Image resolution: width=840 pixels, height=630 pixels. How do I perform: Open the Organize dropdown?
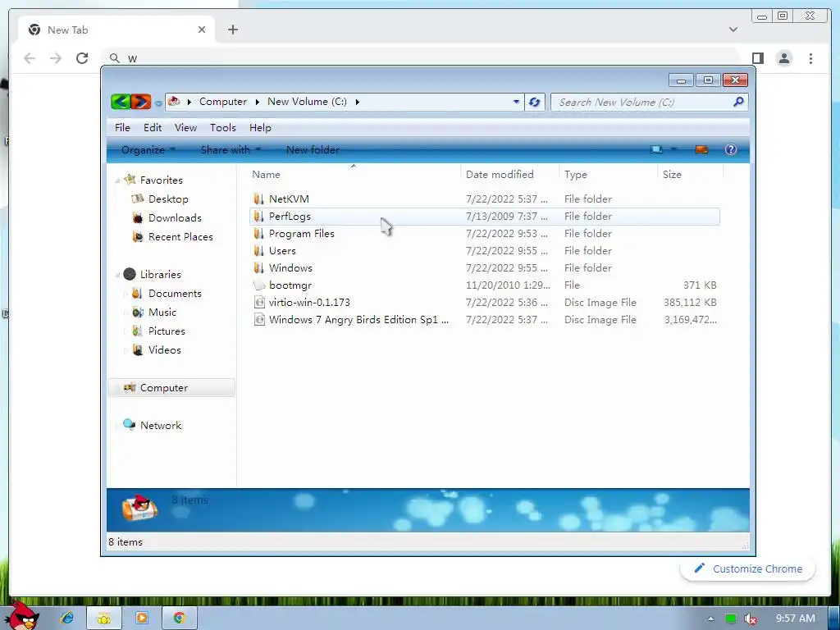[148, 150]
